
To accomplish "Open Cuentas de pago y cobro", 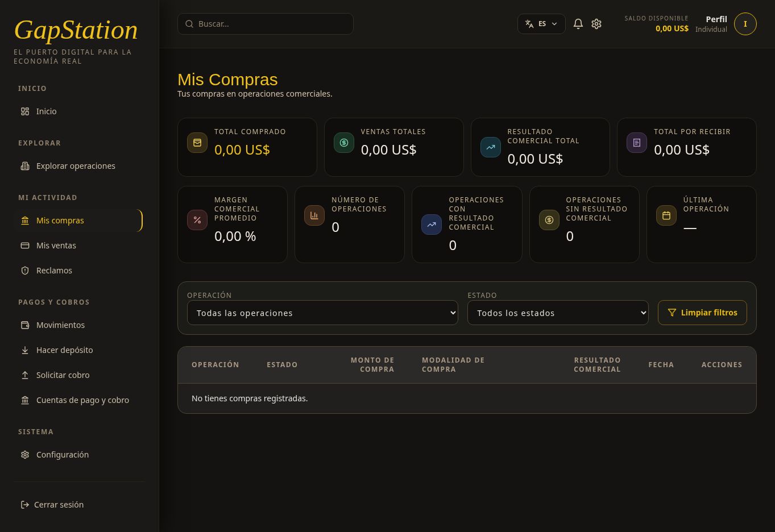I will click(x=79, y=400).
